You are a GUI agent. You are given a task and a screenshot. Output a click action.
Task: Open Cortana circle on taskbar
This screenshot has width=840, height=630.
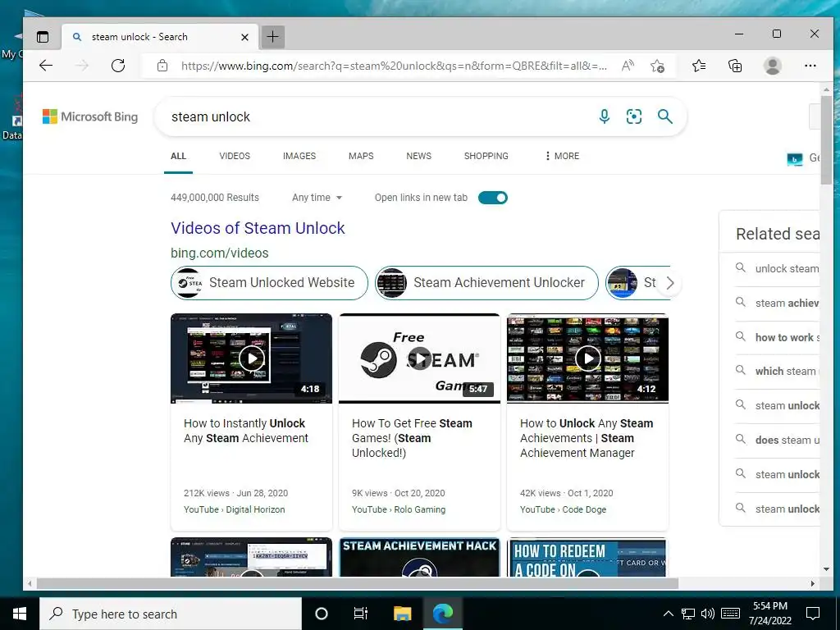tap(322, 614)
